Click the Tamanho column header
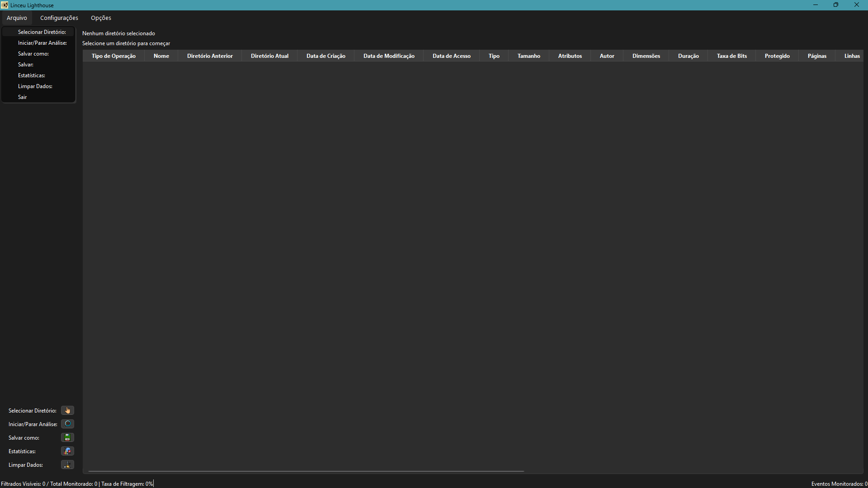The height and width of the screenshot is (488, 868). [x=528, y=56]
